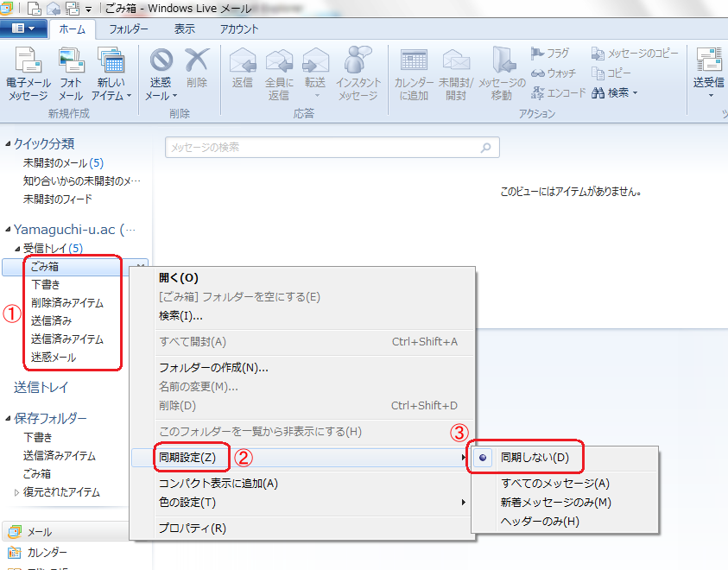Viewport: 728px width, 570px height.
Task: Click the フラグ flag button
Action: point(550,54)
